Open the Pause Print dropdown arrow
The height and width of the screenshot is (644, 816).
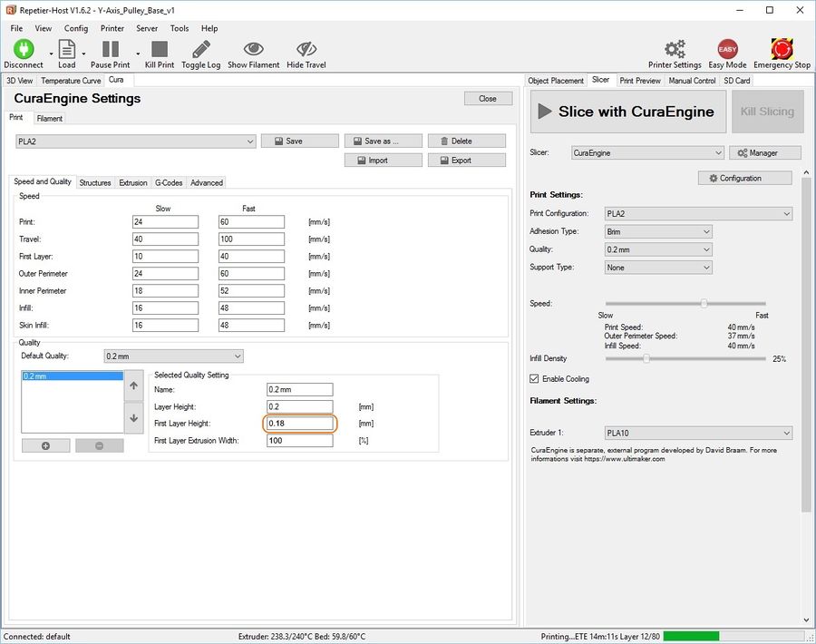click(x=138, y=54)
